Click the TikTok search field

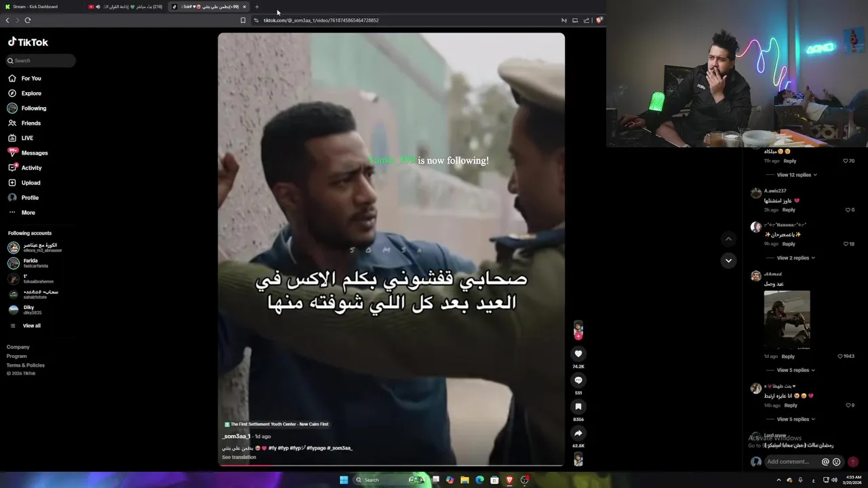pyautogui.click(x=41, y=60)
